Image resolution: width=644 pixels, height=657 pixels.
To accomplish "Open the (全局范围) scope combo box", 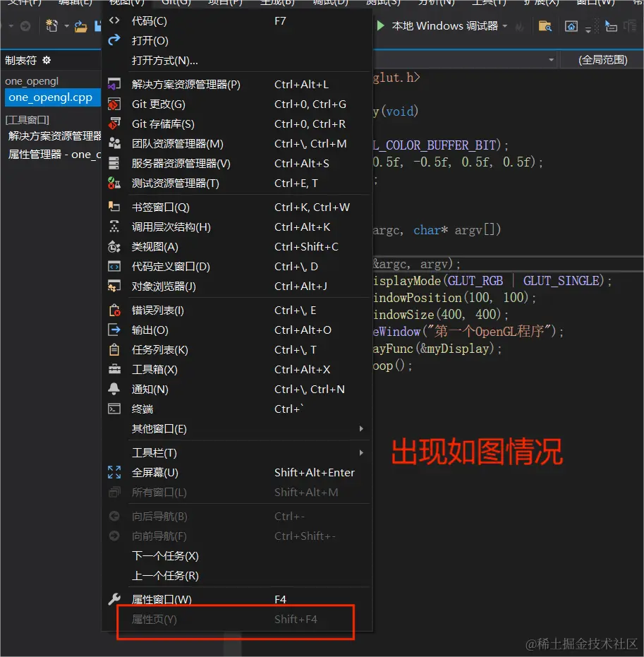I will point(602,60).
